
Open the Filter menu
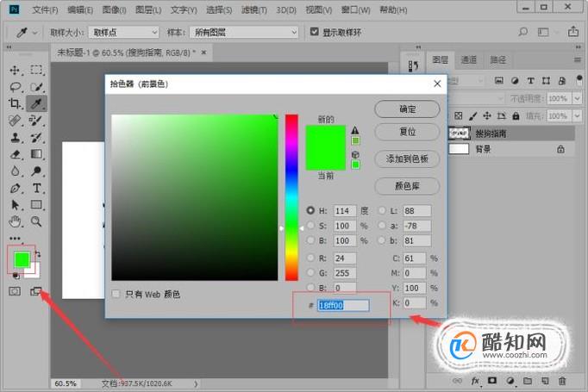click(x=254, y=9)
